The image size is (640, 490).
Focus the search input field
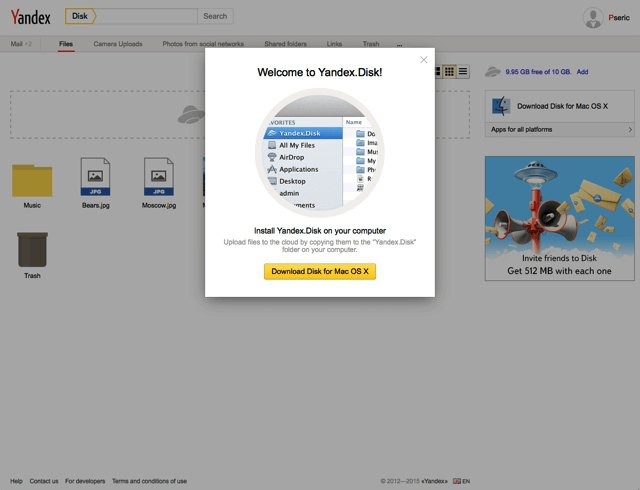[x=147, y=16]
